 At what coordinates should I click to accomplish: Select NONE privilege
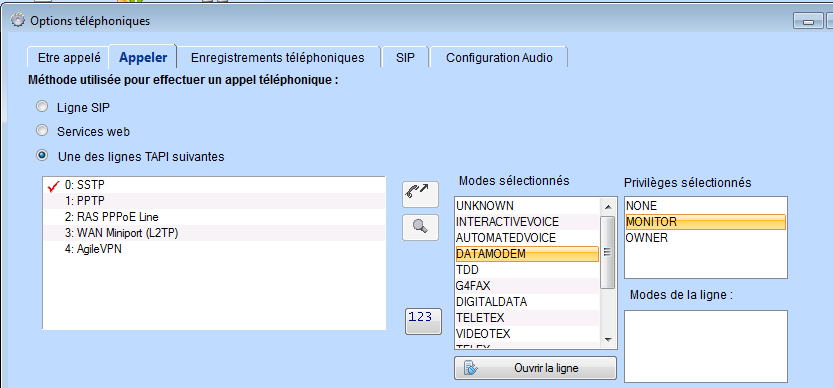coord(706,206)
